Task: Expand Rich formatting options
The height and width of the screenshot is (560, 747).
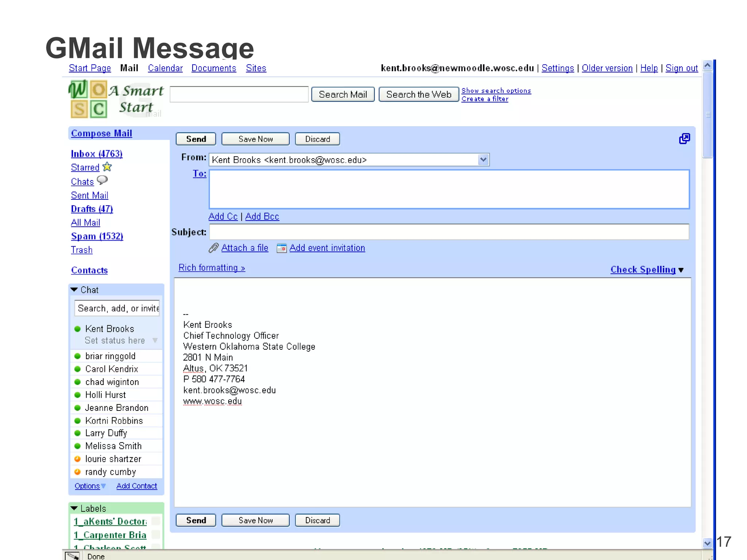Action: pos(212,268)
